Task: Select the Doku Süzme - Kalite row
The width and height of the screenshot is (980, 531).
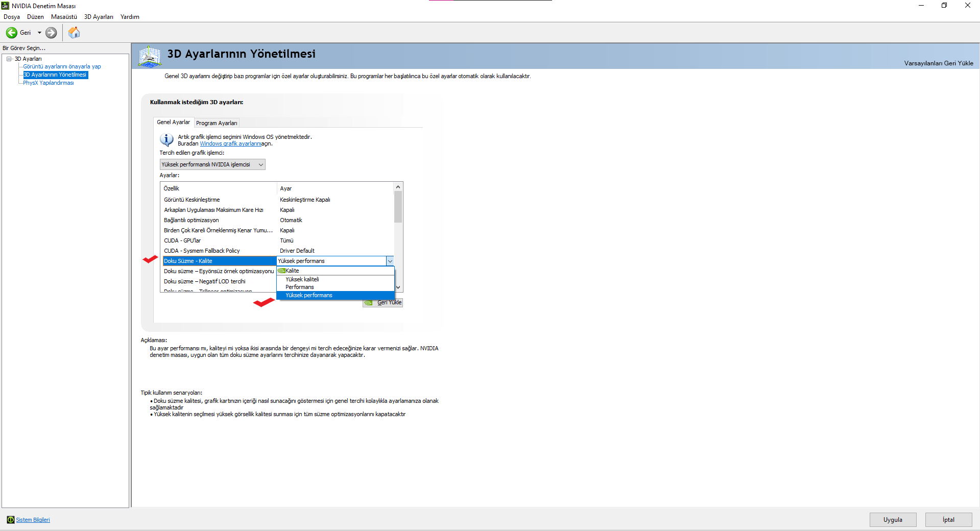Action: tap(220, 261)
